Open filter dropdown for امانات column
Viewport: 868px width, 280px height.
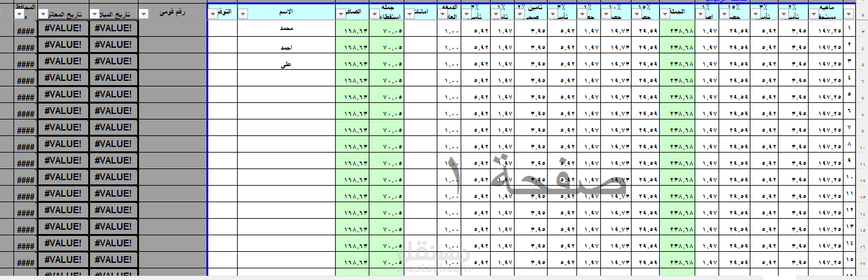pos(410,14)
